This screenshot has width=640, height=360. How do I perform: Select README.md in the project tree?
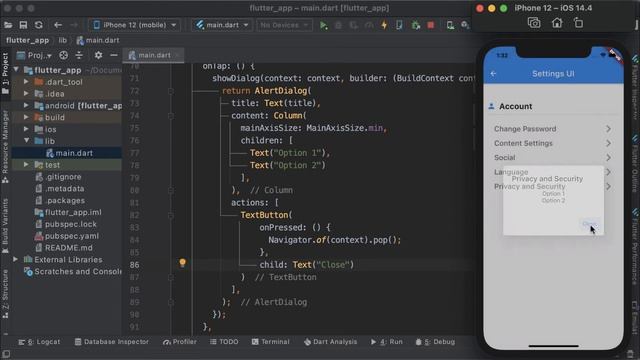point(68,248)
